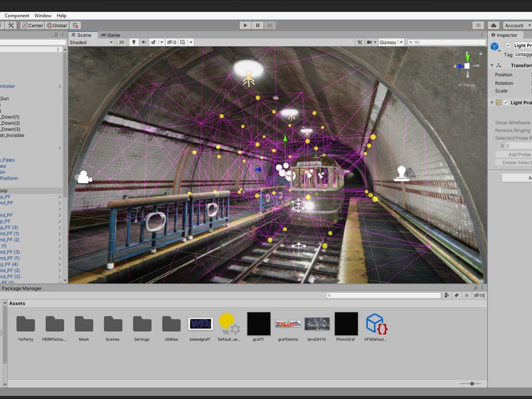Enable the Light Probes GameObject checkbox

(508, 45)
